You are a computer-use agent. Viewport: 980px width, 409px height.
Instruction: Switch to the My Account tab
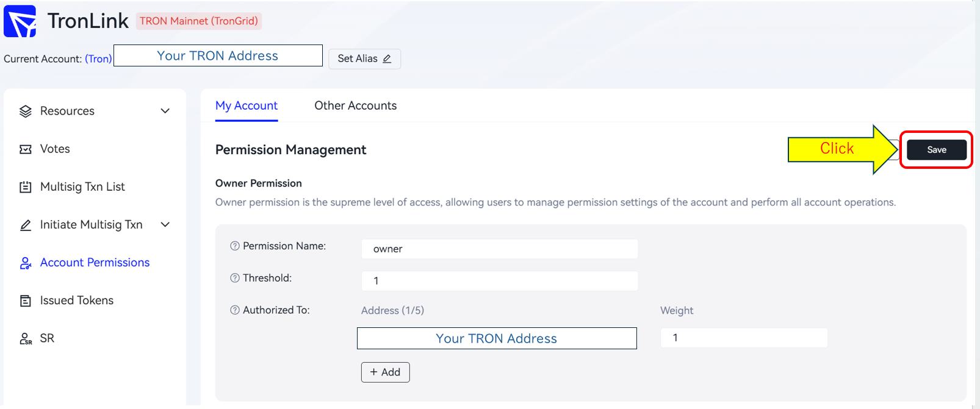[x=247, y=105]
